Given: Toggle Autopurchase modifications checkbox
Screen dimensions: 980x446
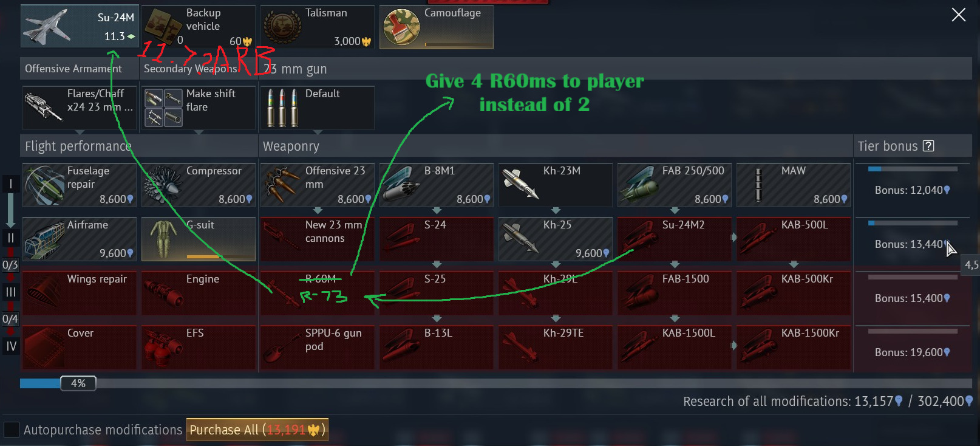Looking at the screenshot, I should pos(12,430).
